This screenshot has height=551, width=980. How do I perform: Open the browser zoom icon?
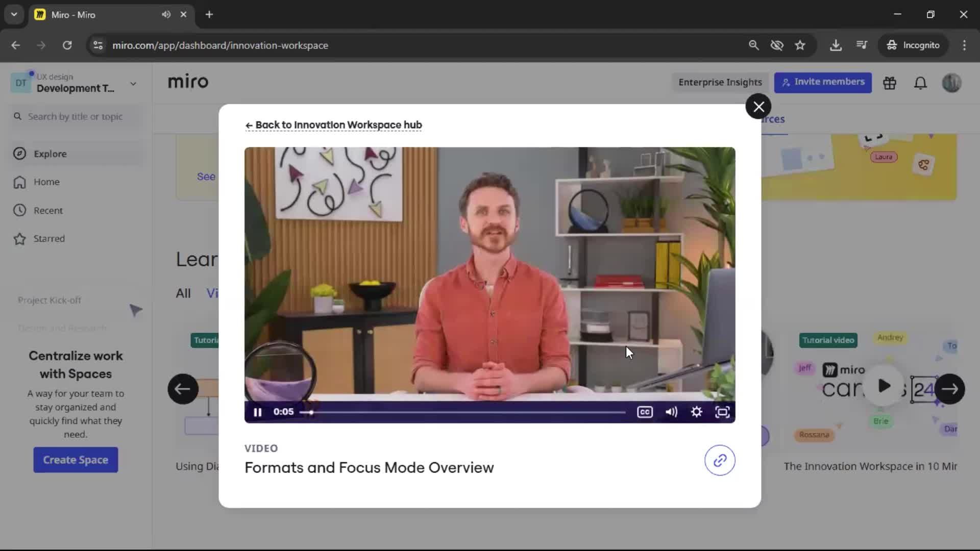[753, 45]
